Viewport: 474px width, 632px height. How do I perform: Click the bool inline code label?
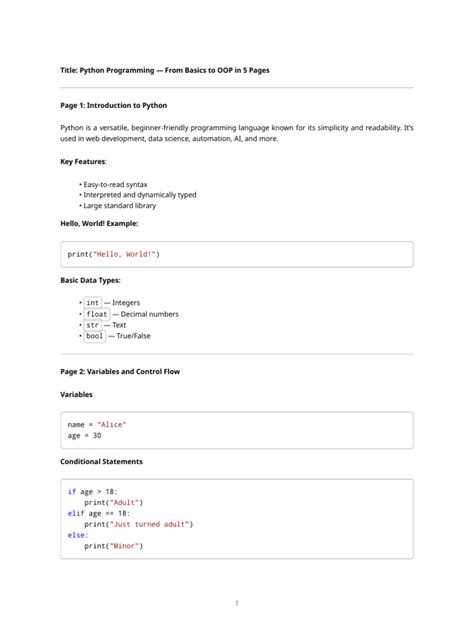pos(94,336)
